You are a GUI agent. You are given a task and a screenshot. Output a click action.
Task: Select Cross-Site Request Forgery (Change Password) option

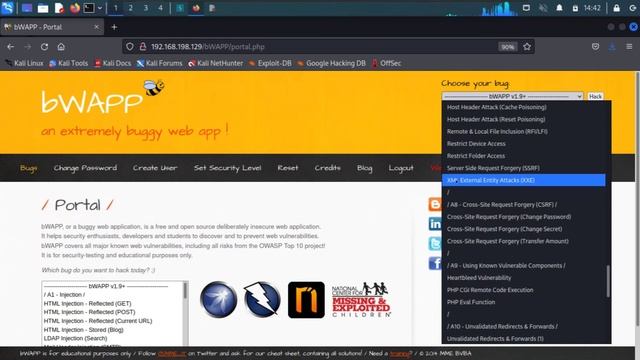click(x=524, y=217)
